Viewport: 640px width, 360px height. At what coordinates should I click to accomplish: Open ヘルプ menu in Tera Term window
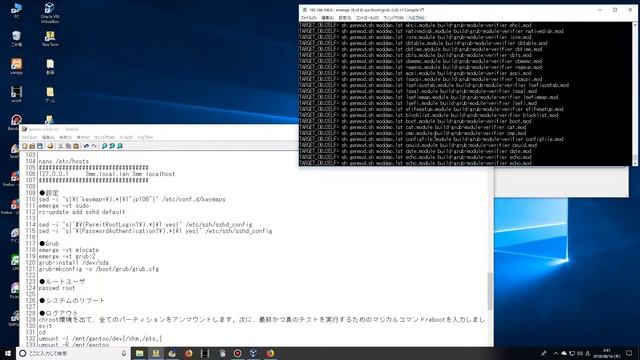click(416, 18)
